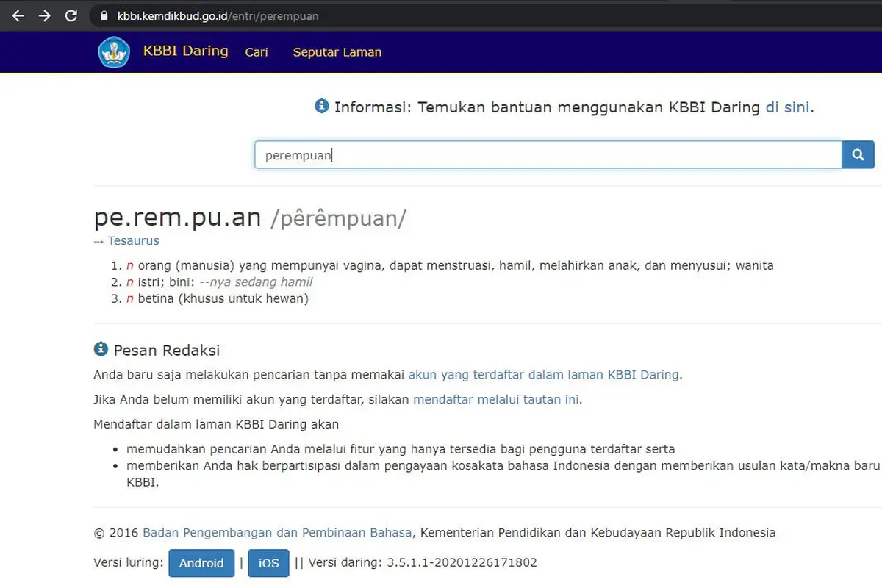Click the headword 'pe.rem.pu.an'

(x=178, y=218)
